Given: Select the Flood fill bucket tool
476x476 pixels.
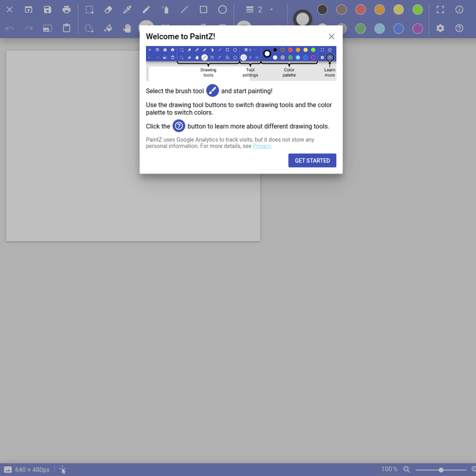Looking at the screenshot, I should click(x=108, y=29).
